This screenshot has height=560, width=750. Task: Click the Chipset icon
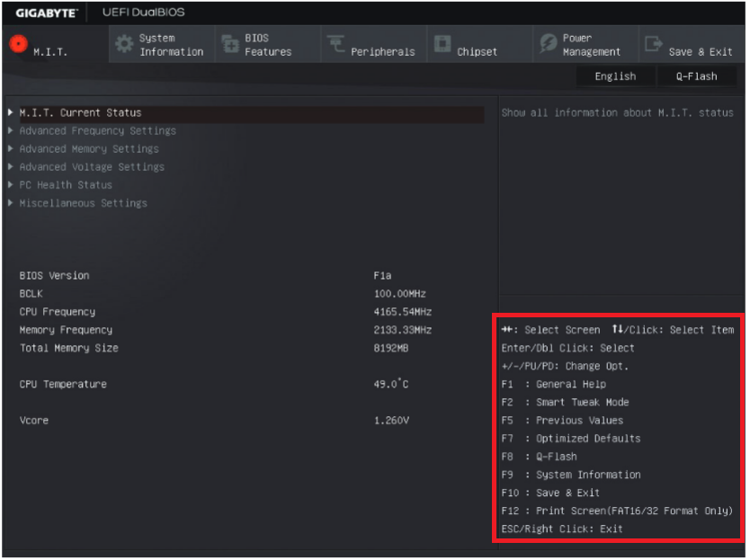tap(442, 43)
